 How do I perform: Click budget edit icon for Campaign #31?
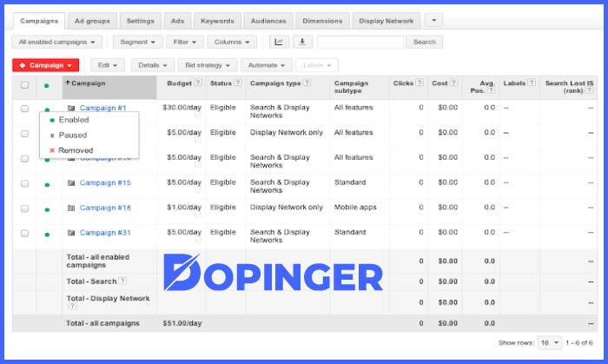click(198, 241)
